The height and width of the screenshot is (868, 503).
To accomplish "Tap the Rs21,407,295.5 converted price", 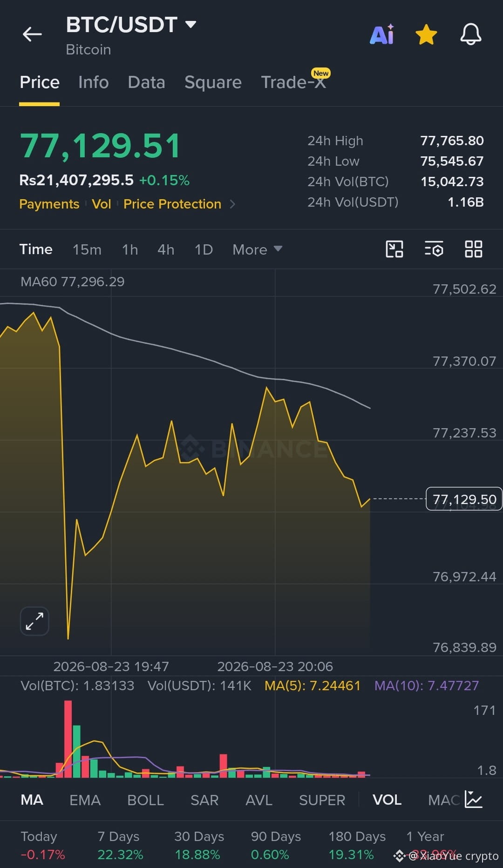I will [76, 180].
